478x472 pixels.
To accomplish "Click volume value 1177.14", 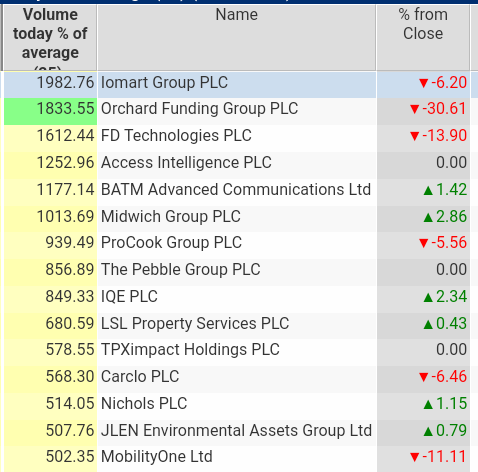I will coord(65,189).
